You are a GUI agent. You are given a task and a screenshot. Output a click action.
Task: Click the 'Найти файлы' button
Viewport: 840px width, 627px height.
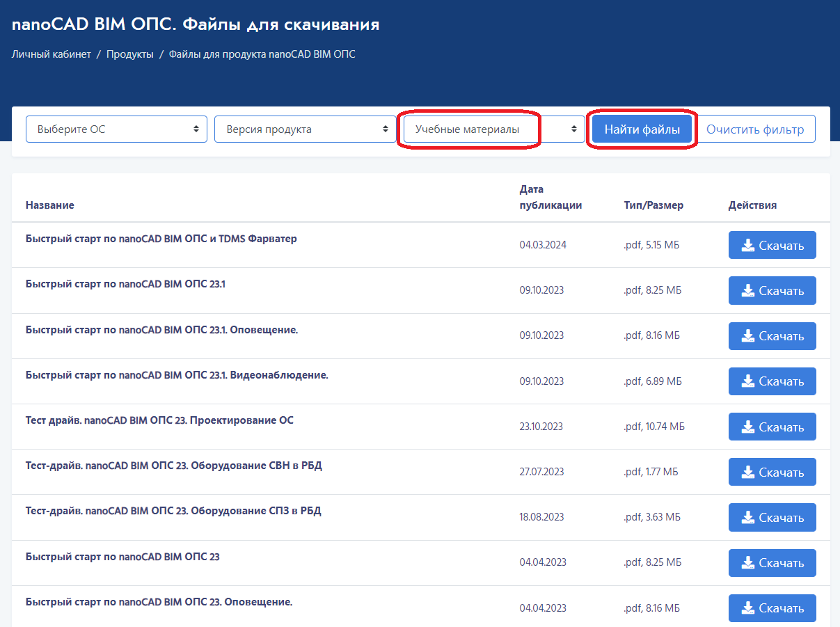[642, 129]
